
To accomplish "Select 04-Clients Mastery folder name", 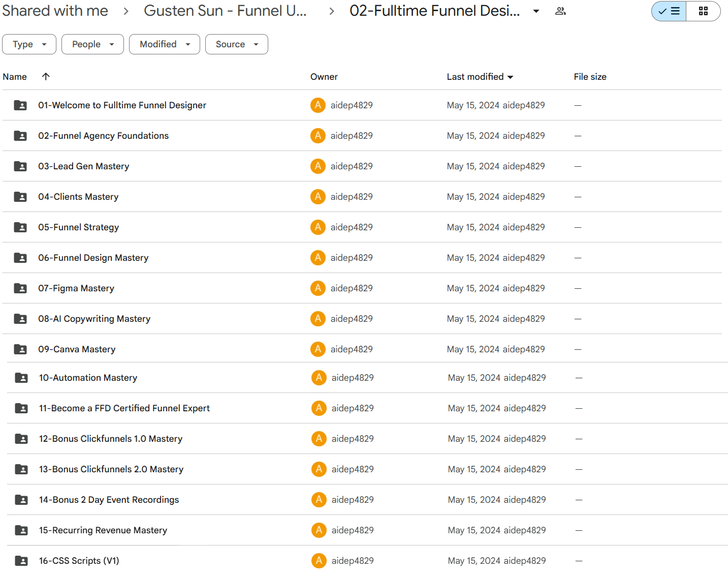I will tap(78, 197).
